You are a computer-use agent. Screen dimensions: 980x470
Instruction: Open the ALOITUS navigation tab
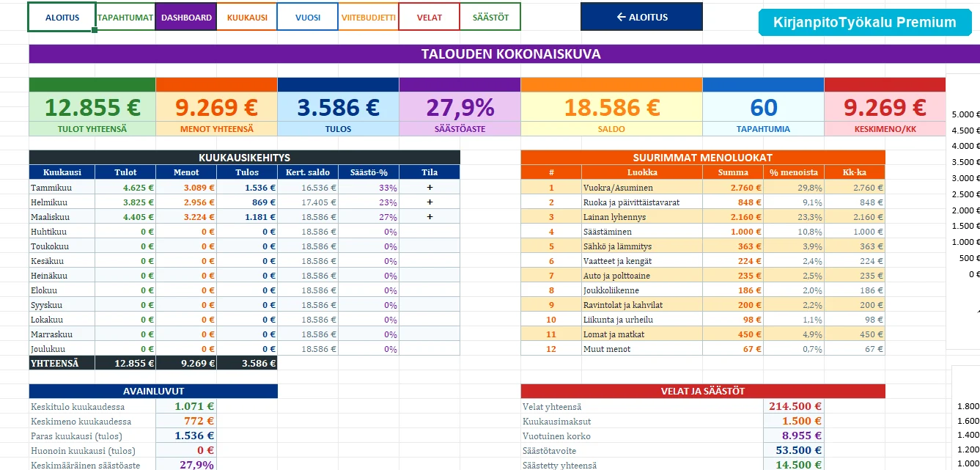[x=62, y=17]
